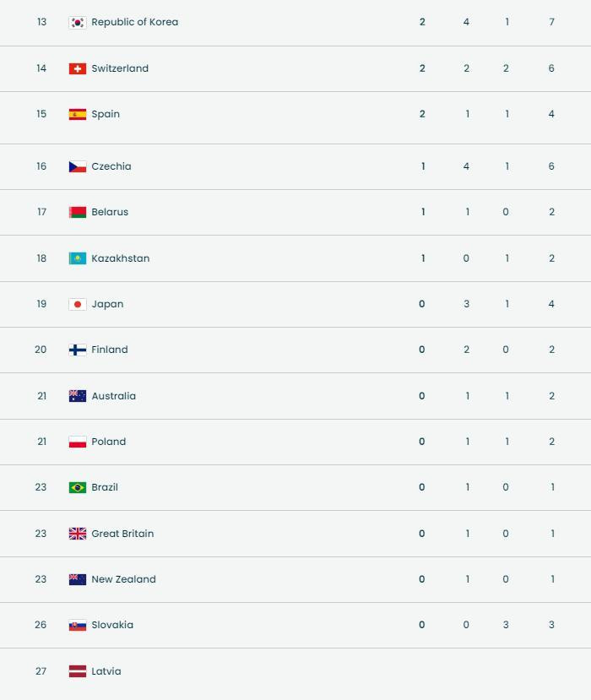Open the Great Britain country link
Viewport: 591px width, 700px height.
122,534
